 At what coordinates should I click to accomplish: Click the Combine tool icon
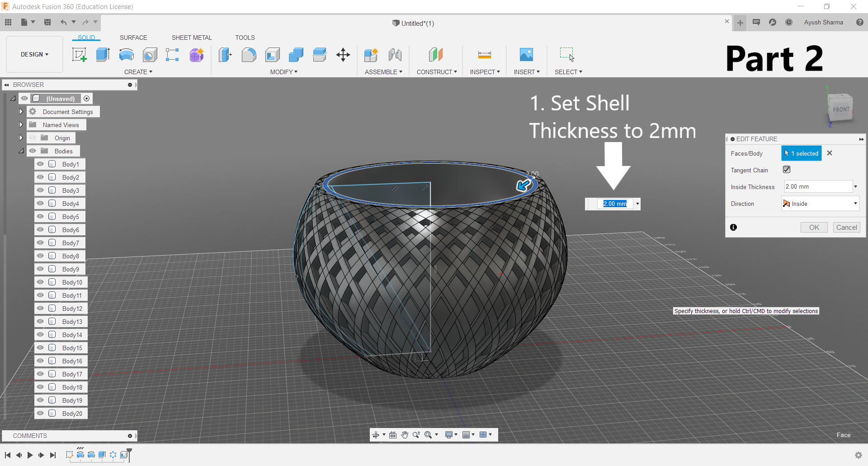coord(296,55)
